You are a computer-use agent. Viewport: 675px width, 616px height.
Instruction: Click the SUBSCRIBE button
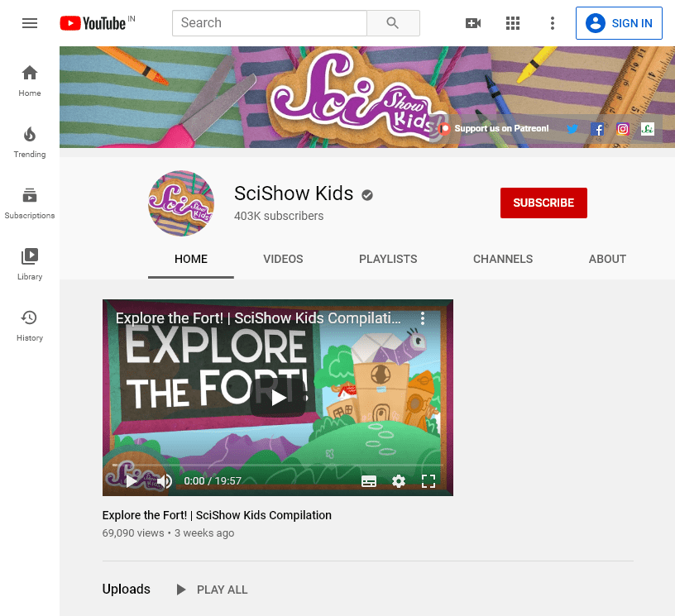coord(543,203)
